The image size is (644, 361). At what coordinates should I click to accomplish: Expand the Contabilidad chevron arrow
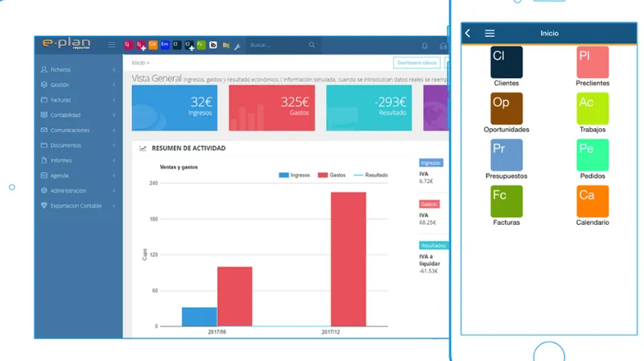coord(114,115)
